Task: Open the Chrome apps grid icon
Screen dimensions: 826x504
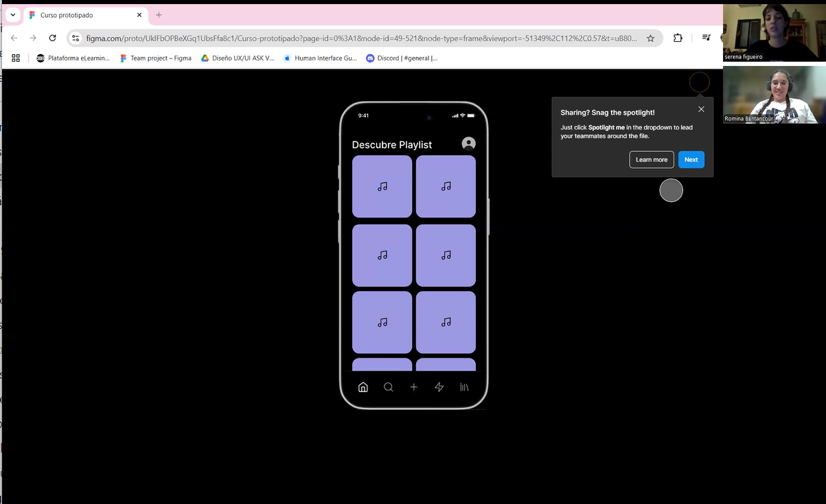Action: pyautogui.click(x=16, y=58)
